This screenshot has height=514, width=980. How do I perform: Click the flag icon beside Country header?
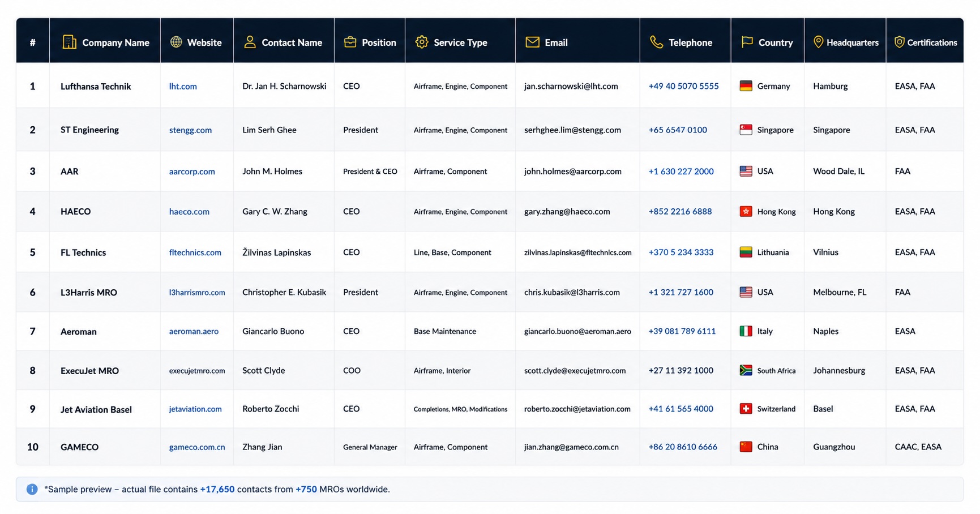(x=747, y=42)
